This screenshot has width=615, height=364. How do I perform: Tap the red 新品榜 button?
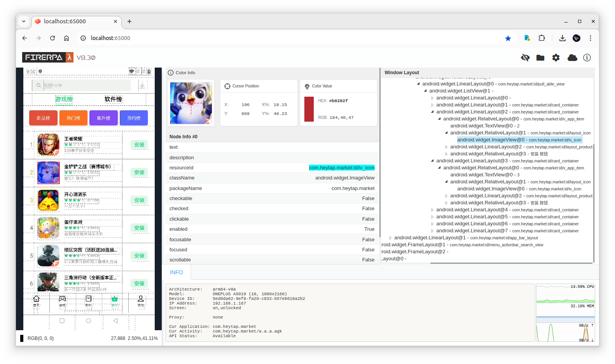(x=43, y=118)
